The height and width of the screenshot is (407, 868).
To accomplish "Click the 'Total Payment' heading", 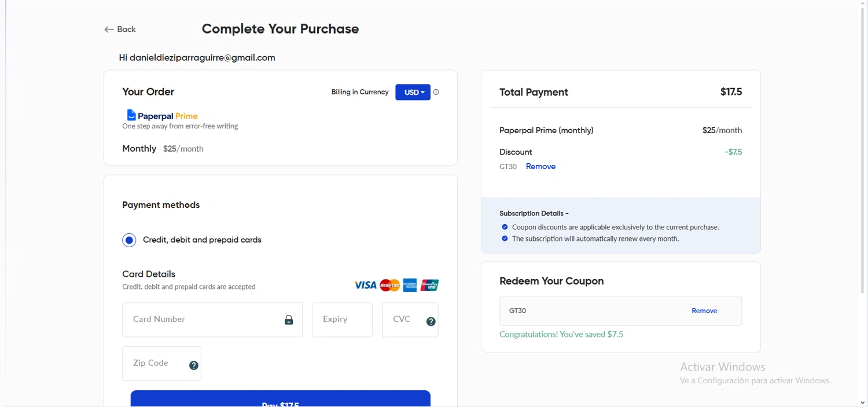I will pyautogui.click(x=534, y=92).
